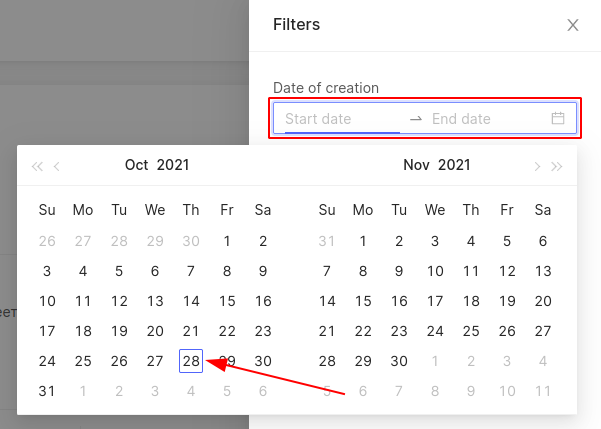Select October 28 in the calendar
This screenshot has height=429, width=601.
tap(191, 361)
